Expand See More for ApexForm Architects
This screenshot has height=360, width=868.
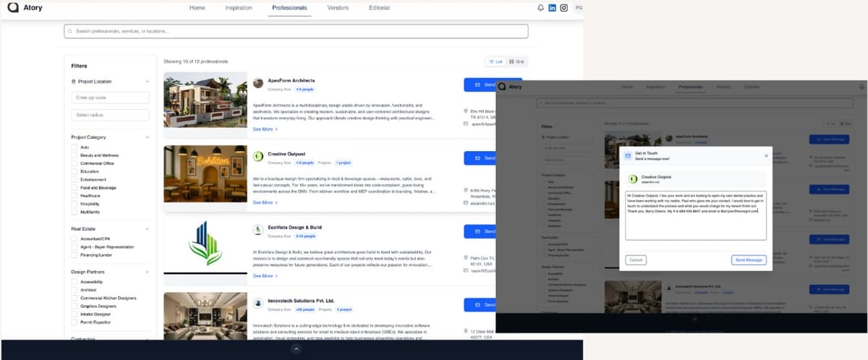click(x=265, y=129)
